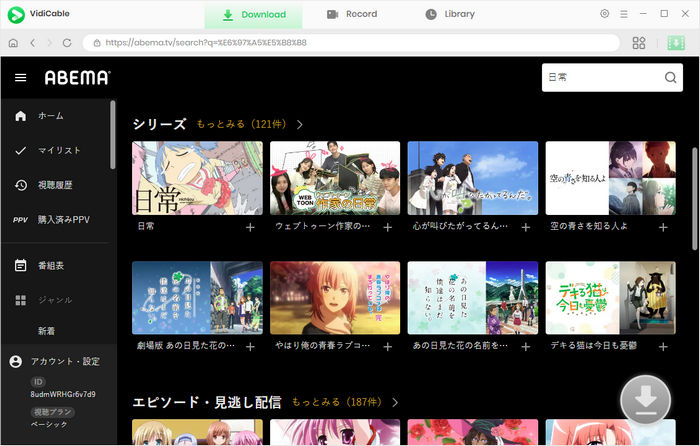Add 心が叫びたがってるん to list with plus
This screenshot has width=700, height=446.
[525, 228]
